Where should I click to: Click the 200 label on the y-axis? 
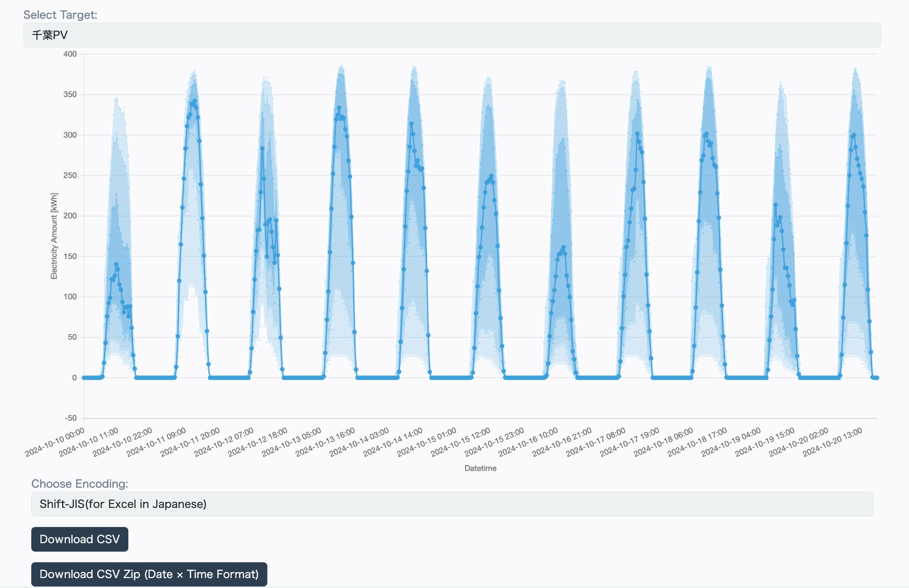(70, 216)
